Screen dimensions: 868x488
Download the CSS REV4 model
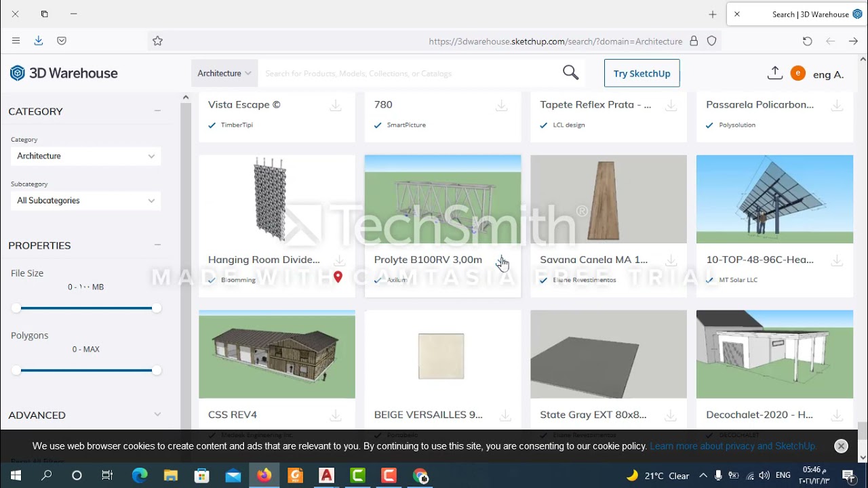[335, 415]
